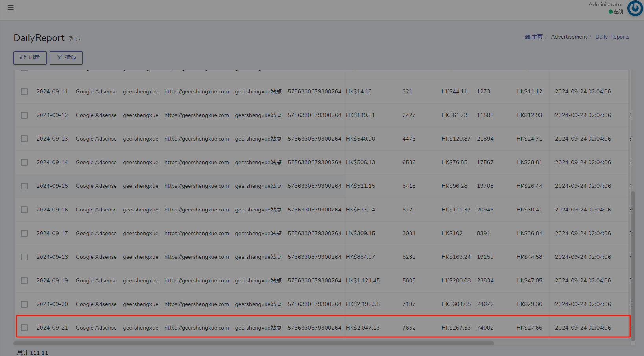Click the 总计 total summary text
644x356 pixels.
pos(33,353)
